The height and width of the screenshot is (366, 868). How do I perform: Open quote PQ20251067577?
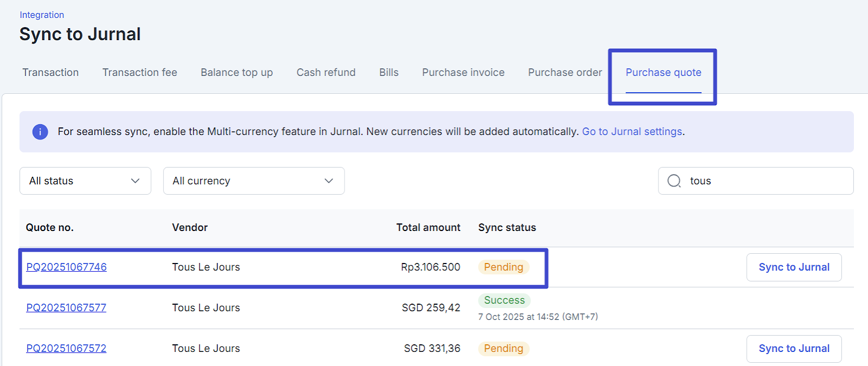(66, 308)
